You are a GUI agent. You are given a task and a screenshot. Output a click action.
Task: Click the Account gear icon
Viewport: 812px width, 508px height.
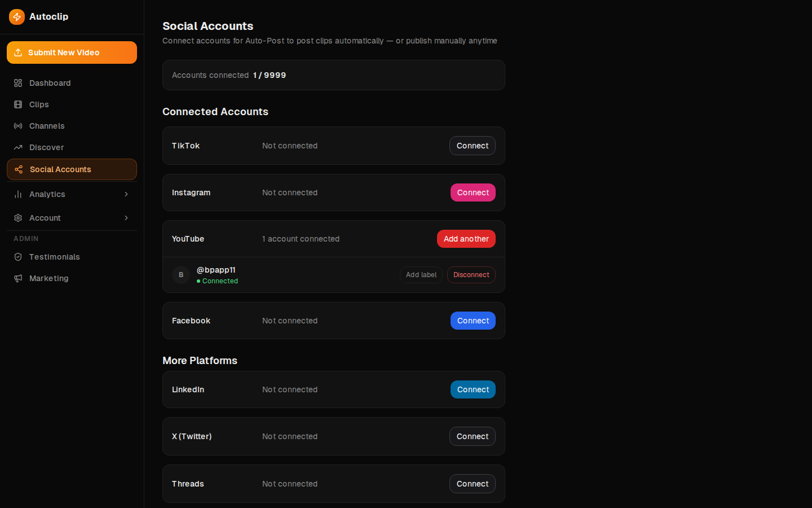click(x=18, y=218)
